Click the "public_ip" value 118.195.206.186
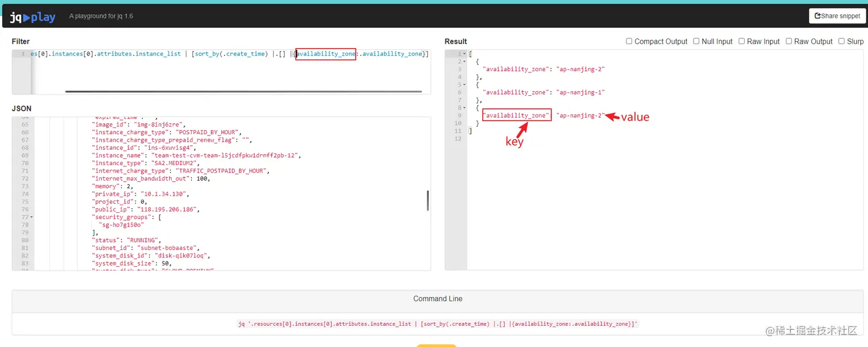Screen dimensions: 868x347 (168, 209)
